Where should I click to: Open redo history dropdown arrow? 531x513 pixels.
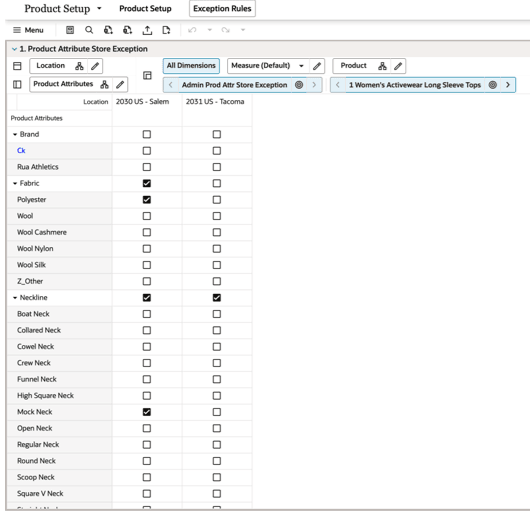[243, 30]
